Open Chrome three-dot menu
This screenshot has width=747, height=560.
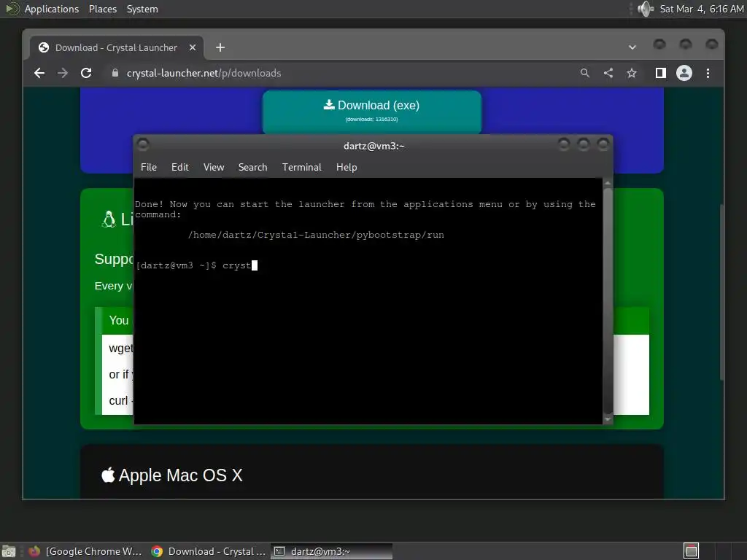[x=708, y=73]
